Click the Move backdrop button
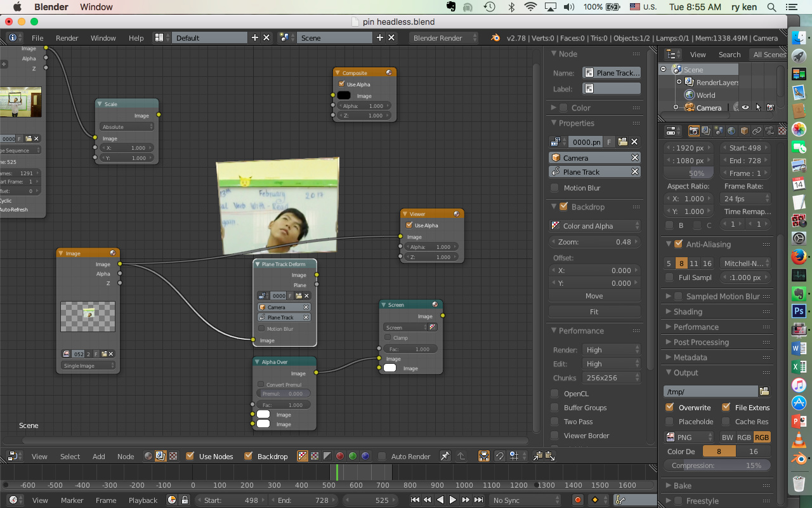 594,296
